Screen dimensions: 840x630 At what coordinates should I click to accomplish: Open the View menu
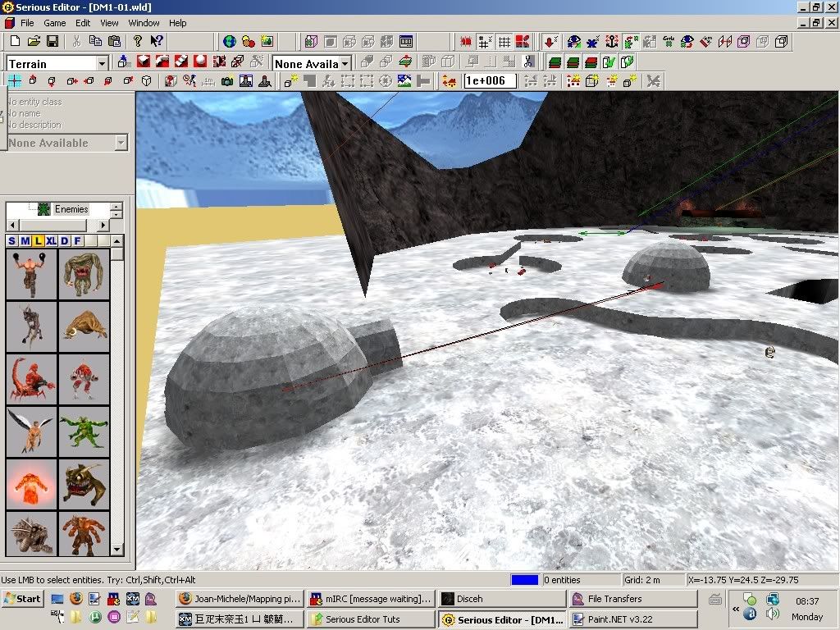[109, 23]
